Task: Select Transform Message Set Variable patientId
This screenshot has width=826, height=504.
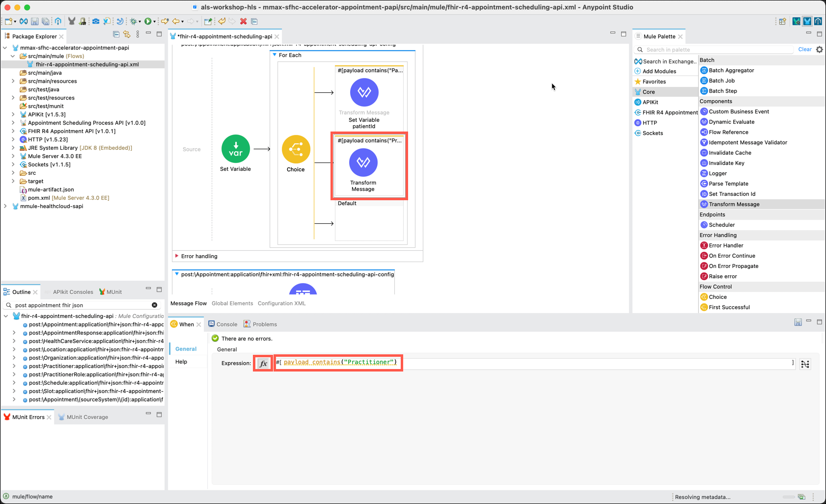Action: tap(364, 92)
